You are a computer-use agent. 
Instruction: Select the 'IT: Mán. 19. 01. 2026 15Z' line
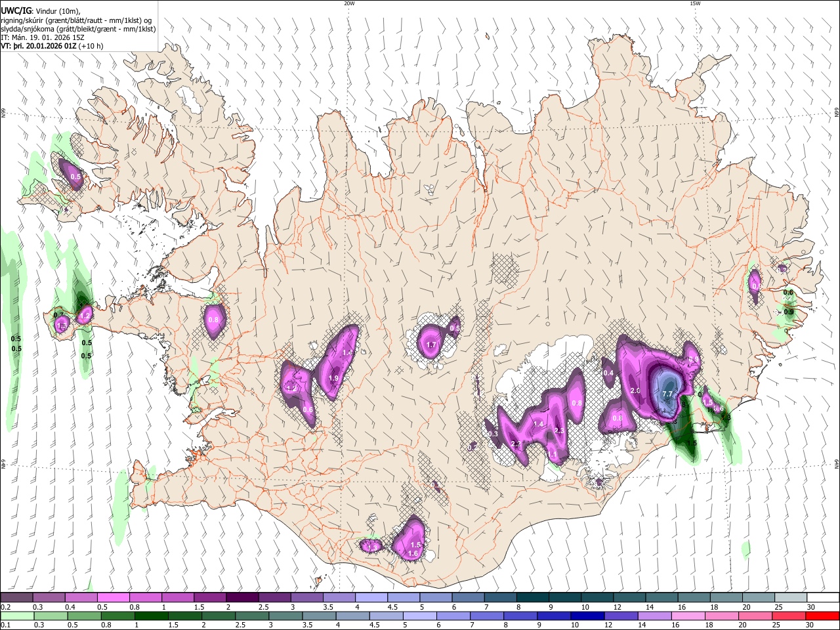[43, 37]
